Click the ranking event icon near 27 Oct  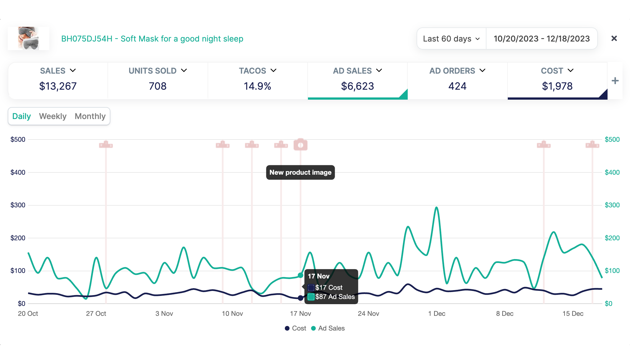[x=106, y=145]
